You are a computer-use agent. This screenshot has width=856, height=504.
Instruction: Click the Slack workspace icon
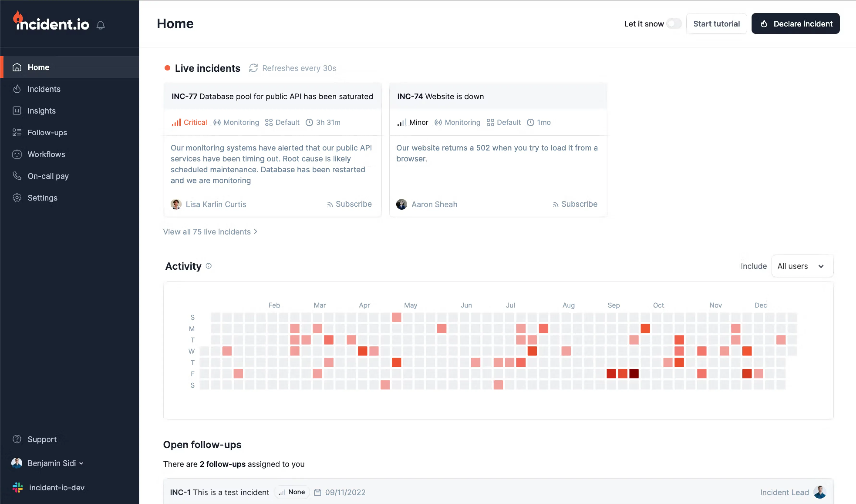coord(18,487)
